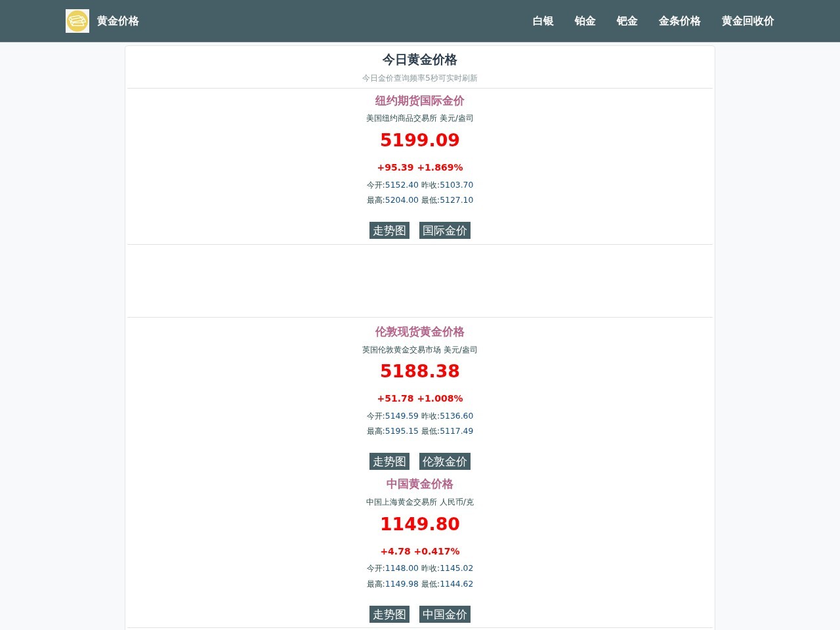Open the 黄金回收价 page
The width and height of the screenshot is (840, 630).
pos(747,21)
